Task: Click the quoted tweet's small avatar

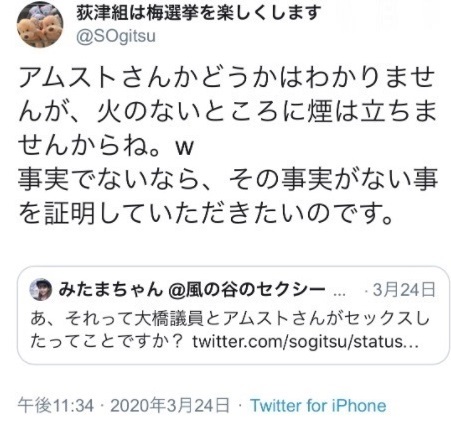Action: 41,290
